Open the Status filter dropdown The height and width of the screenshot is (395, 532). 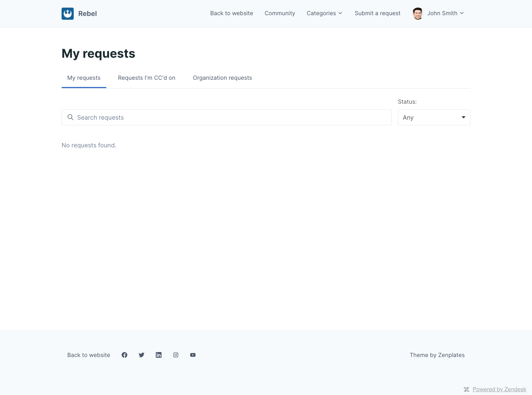coord(434,117)
